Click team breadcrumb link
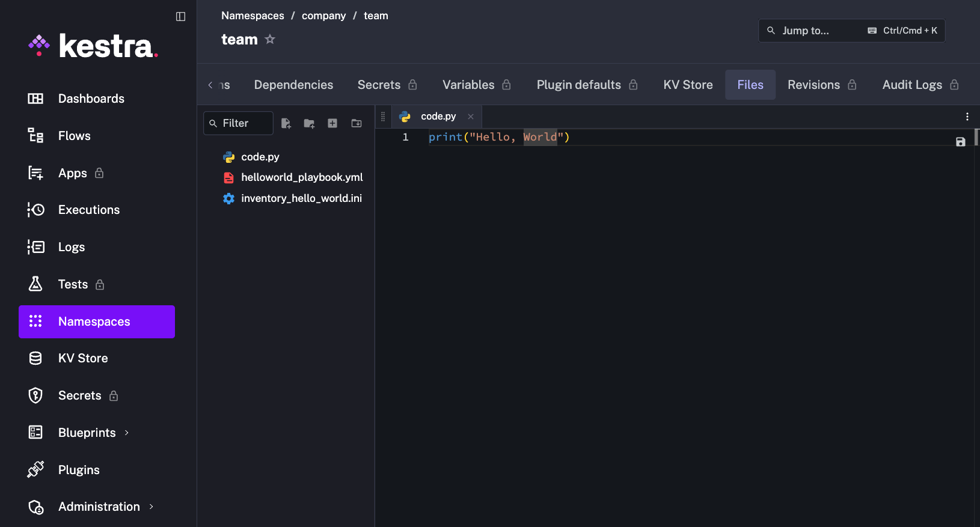980x527 pixels. click(x=376, y=16)
